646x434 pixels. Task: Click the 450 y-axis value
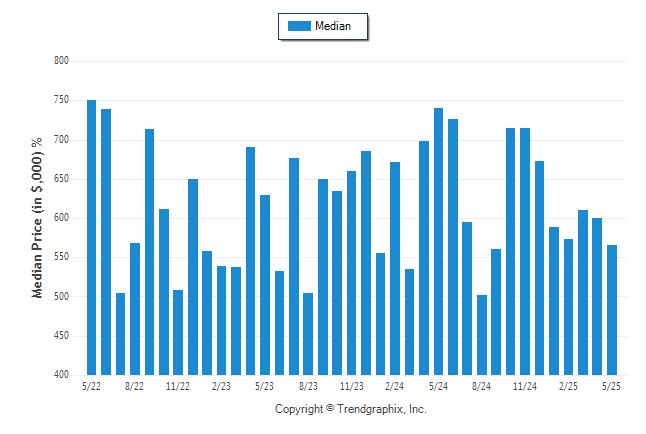pyautogui.click(x=61, y=335)
